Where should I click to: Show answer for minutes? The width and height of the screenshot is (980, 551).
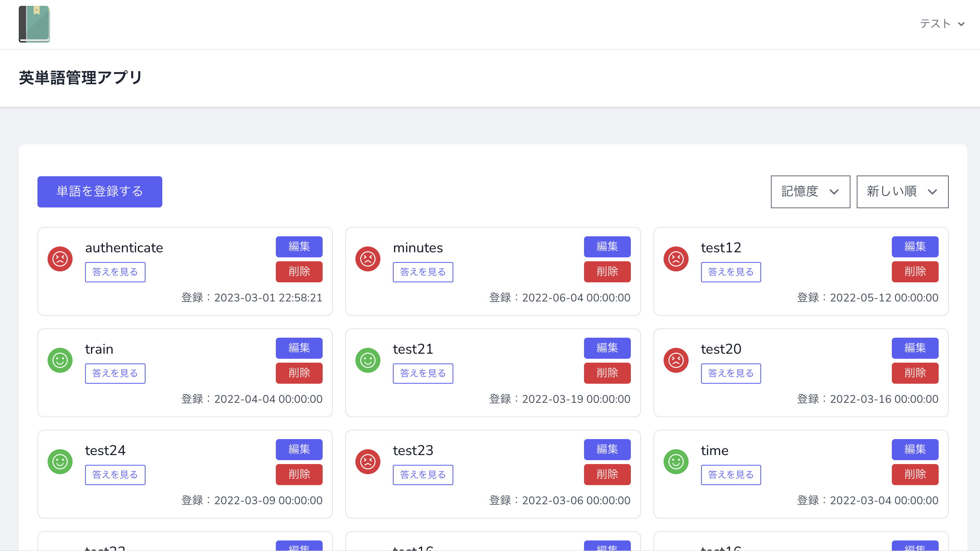423,272
